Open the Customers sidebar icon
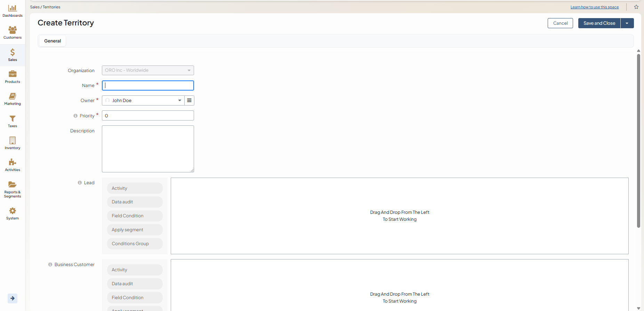 (x=13, y=30)
